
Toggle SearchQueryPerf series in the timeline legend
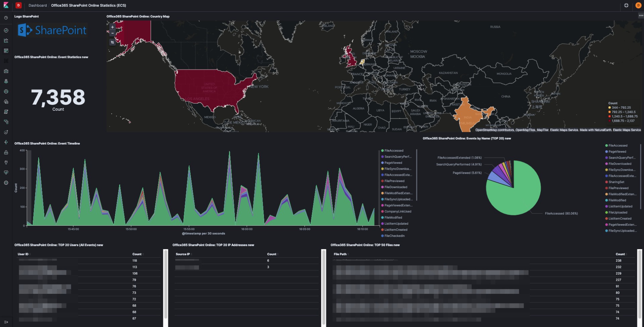(x=397, y=157)
